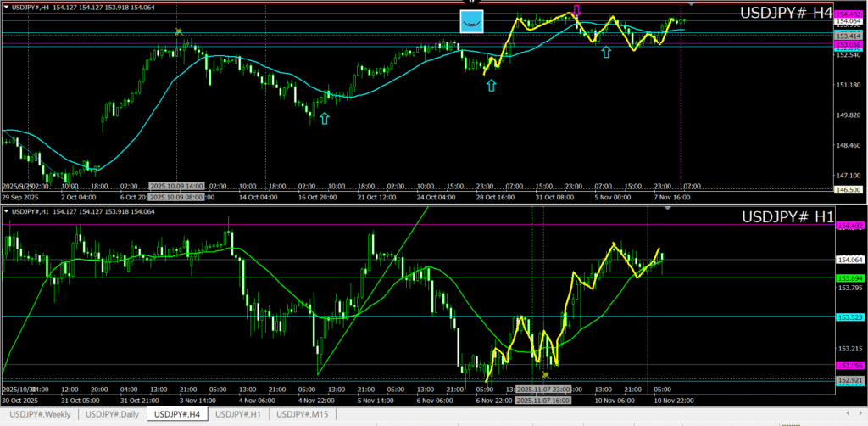The height and width of the screenshot is (426, 868).
Task: Select the cyan up arrow near 5 Nov
Action: pos(605,53)
